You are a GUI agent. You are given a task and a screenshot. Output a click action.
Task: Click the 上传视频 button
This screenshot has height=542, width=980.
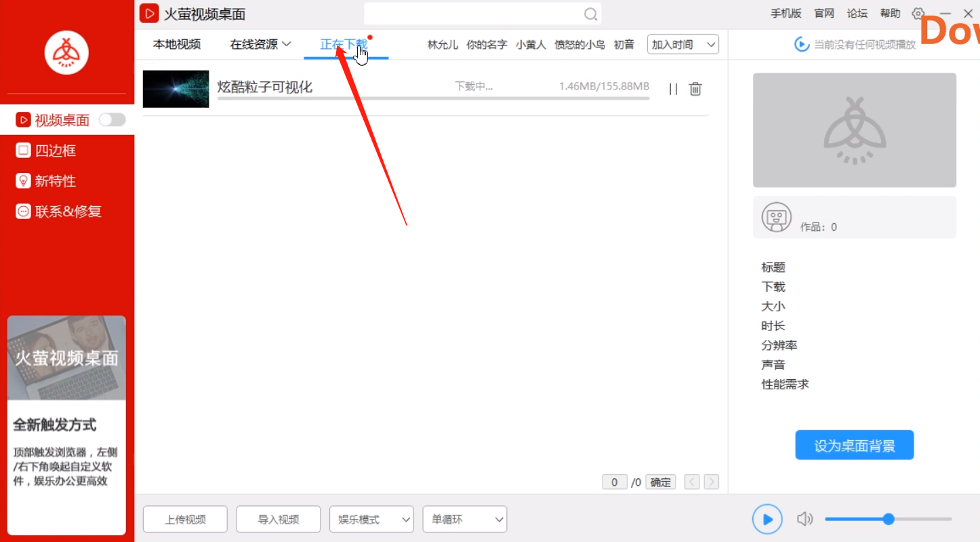[184, 519]
